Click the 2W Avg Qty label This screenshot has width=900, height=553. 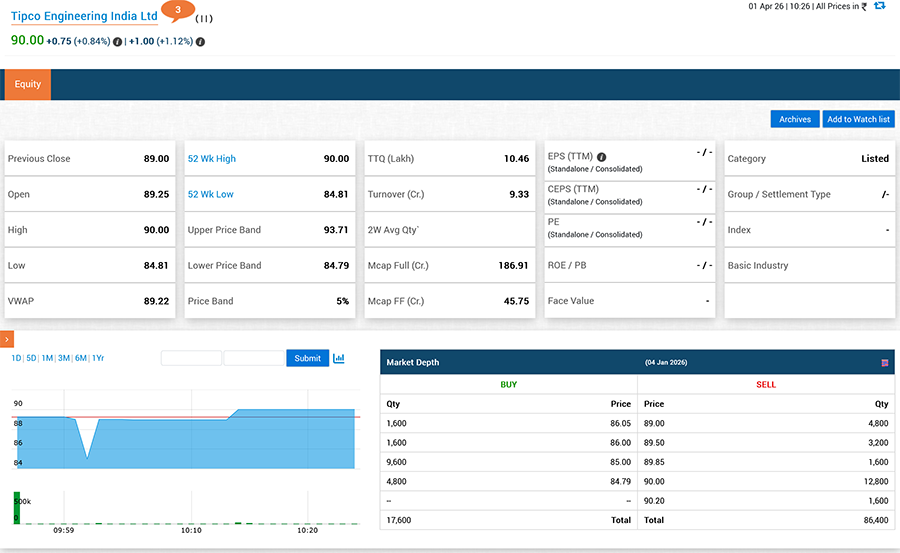pyautogui.click(x=393, y=230)
